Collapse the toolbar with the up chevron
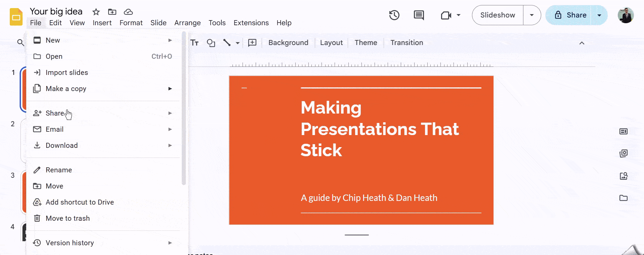Screen dimensions: 644x255 [x=582, y=43]
